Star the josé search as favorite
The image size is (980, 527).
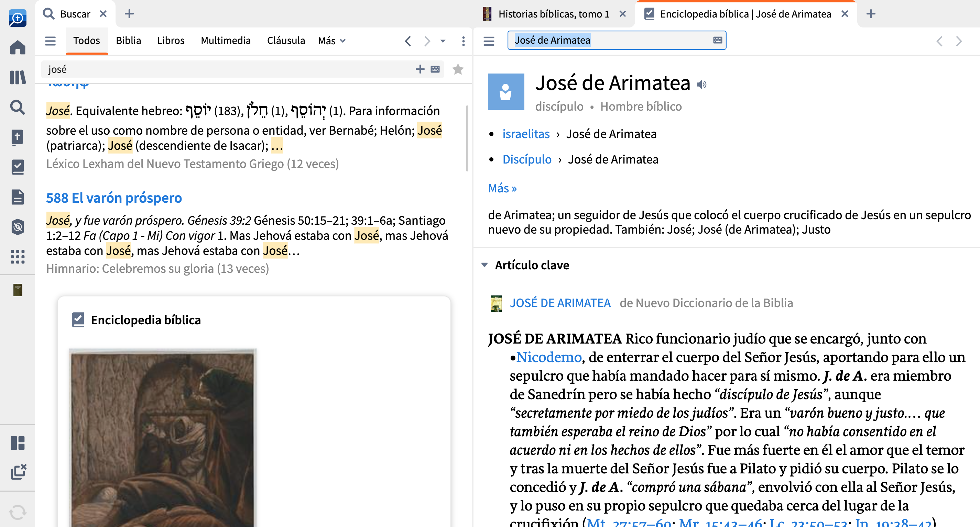pos(458,69)
